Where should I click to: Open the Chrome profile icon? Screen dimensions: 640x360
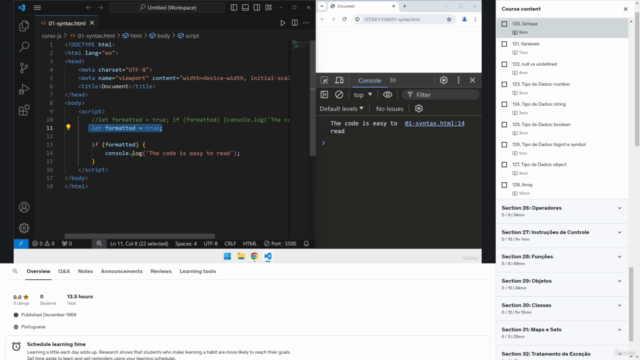pos(464,19)
